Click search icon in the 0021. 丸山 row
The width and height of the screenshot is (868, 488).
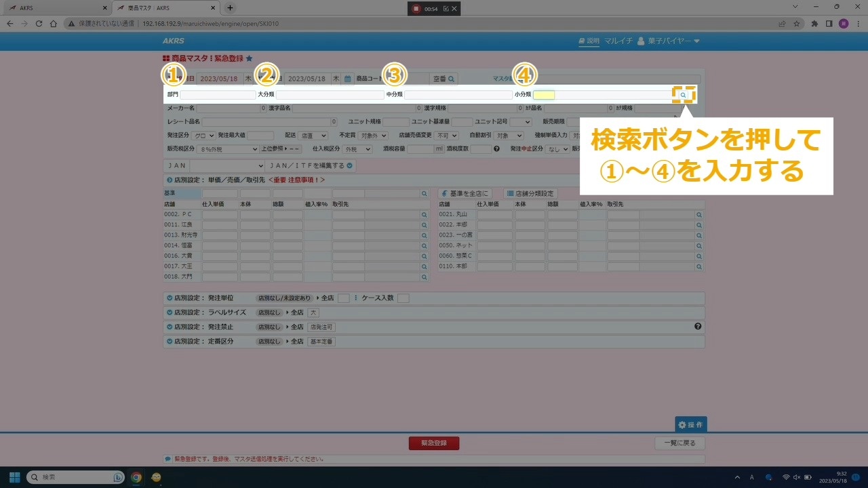click(x=698, y=215)
